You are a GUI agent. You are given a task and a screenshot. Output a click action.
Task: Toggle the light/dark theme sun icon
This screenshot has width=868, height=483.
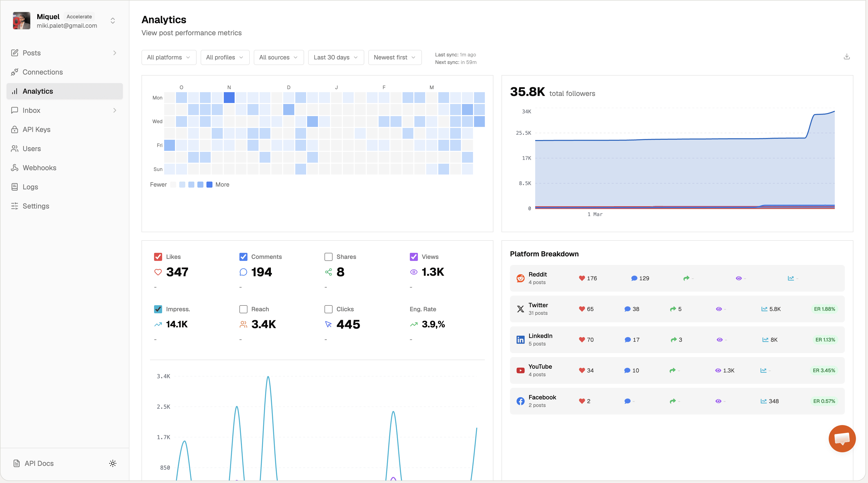tap(113, 463)
